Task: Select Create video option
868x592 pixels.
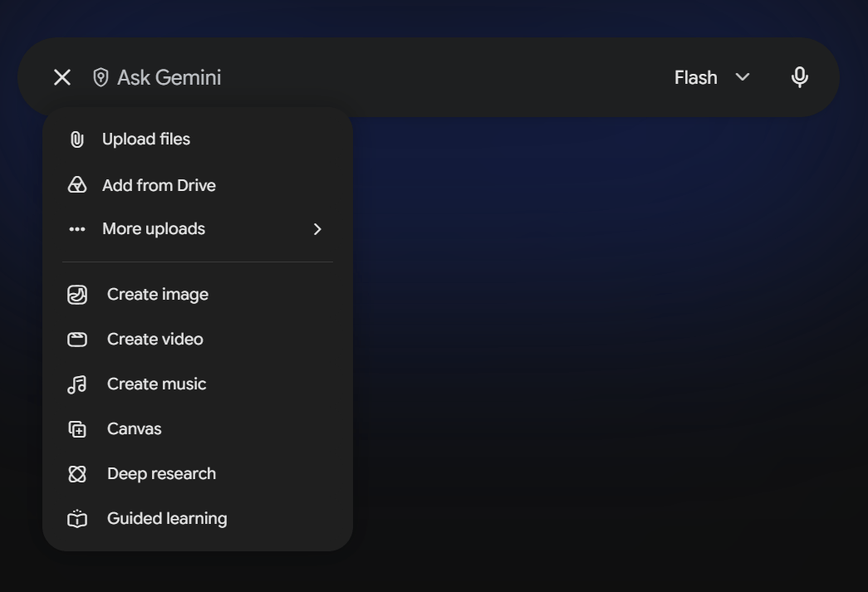Action: (x=198, y=339)
